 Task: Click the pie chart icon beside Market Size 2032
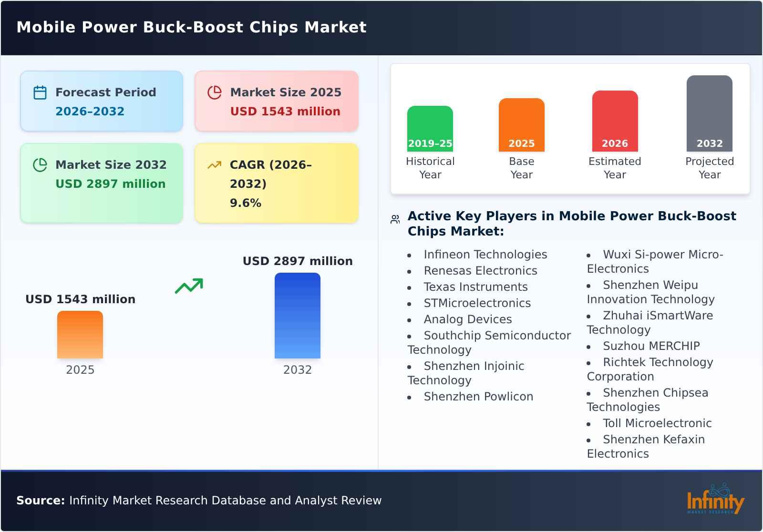point(40,164)
